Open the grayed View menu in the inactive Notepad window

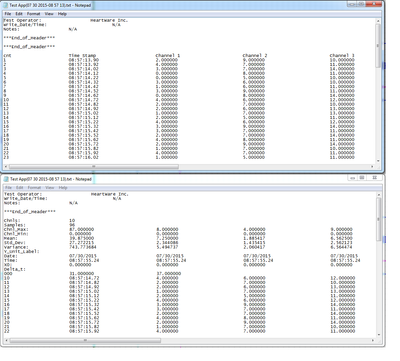click(x=50, y=188)
